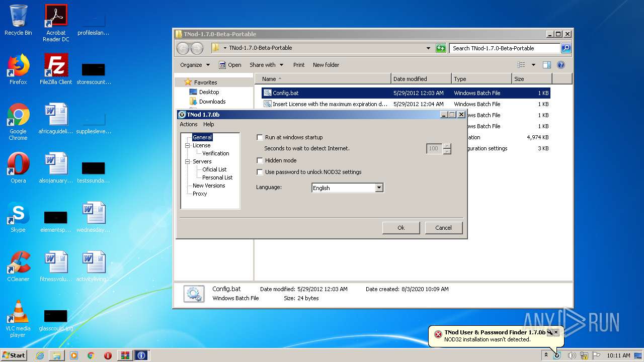
Task: Click New folder in Explorer toolbar
Action: (326, 65)
